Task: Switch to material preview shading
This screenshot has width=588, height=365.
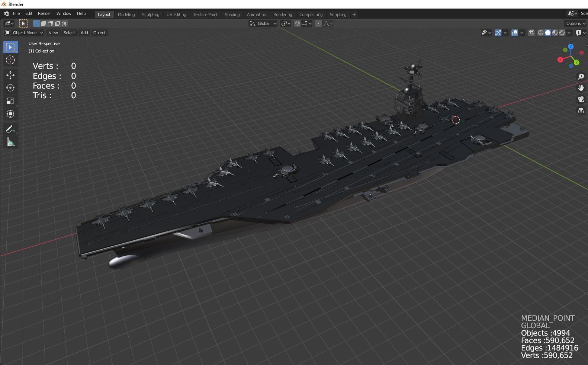Action: click(555, 33)
